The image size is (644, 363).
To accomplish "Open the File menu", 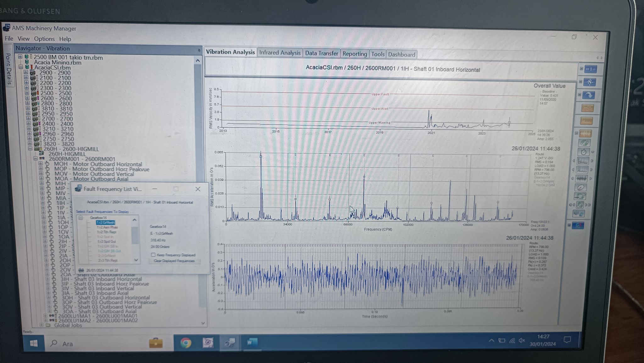I will (9, 38).
